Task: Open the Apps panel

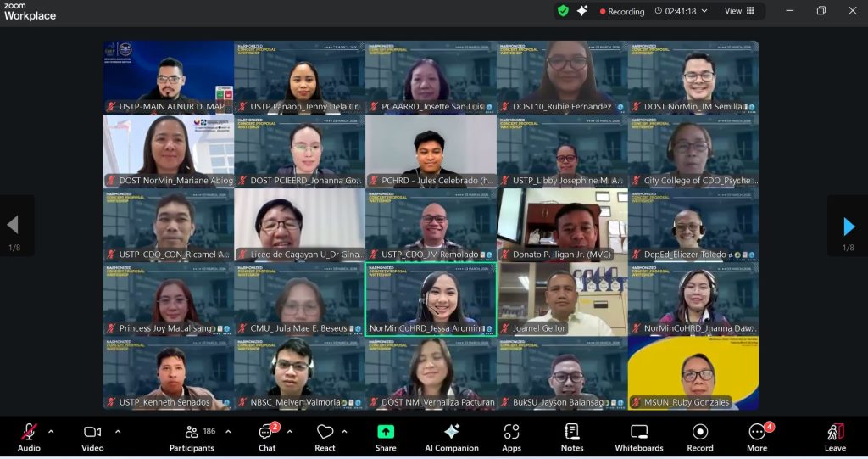Action: click(x=511, y=437)
